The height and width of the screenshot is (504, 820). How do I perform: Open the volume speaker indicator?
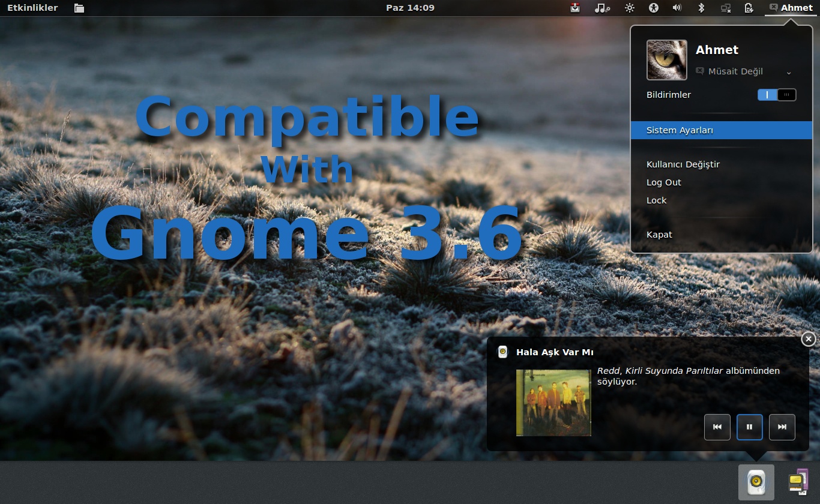click(677, 8)
